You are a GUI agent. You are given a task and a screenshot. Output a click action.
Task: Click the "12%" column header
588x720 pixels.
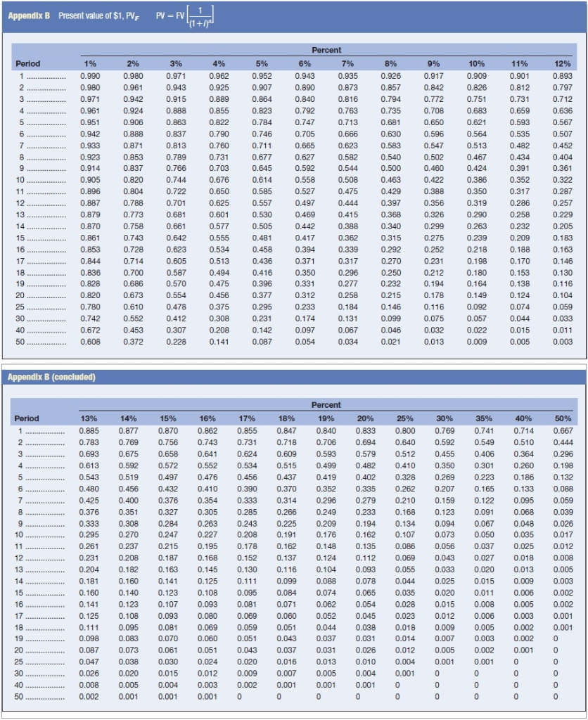[563, 64]
